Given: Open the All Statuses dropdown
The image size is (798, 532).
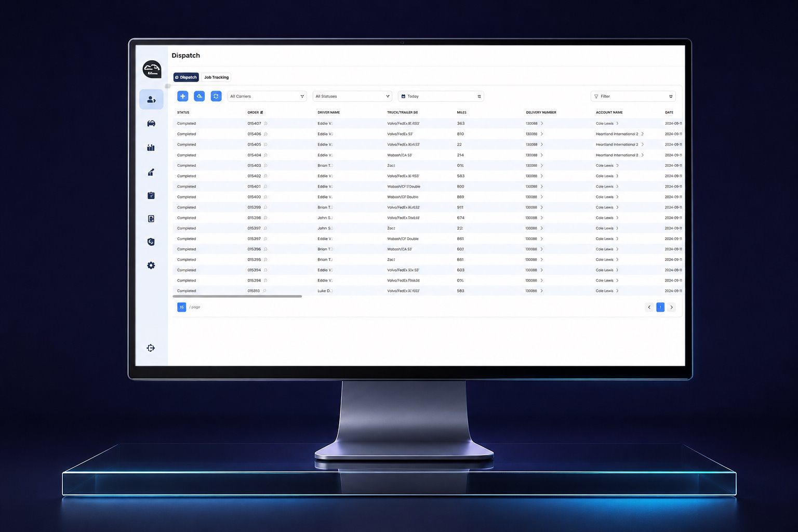Looking at the screenshot, I should point(352,96).
